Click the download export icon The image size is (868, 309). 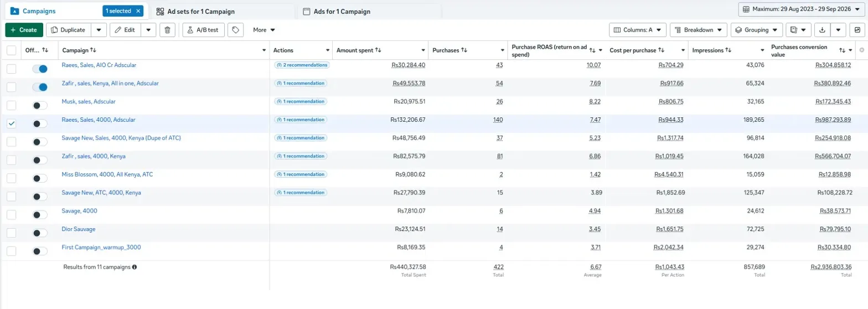coord(822,30)
